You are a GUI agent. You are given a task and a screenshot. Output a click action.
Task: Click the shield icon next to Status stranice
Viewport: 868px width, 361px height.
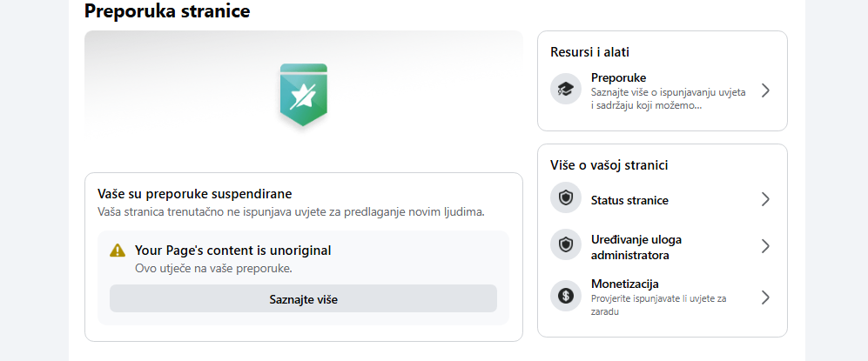[x=566, y=199]
